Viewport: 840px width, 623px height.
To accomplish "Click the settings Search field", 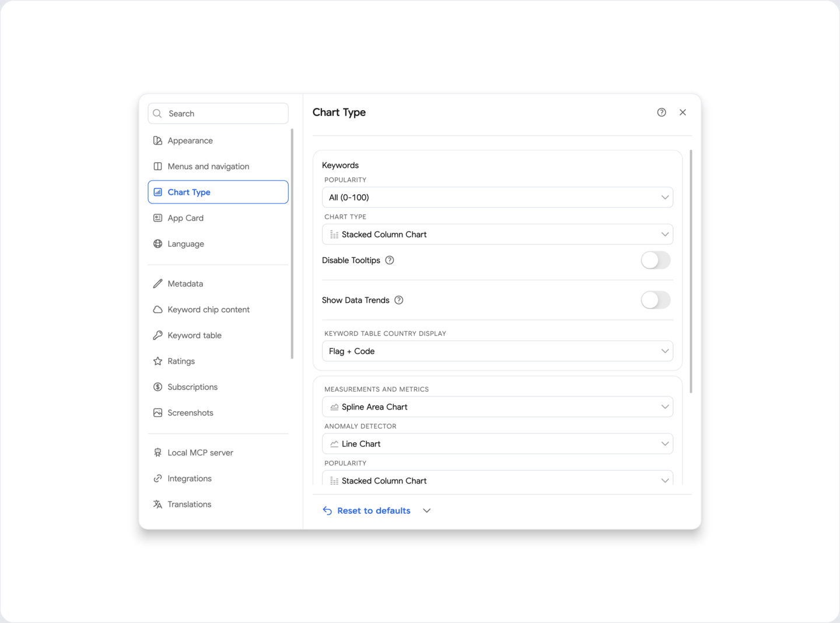I will (x=218, y=114).
